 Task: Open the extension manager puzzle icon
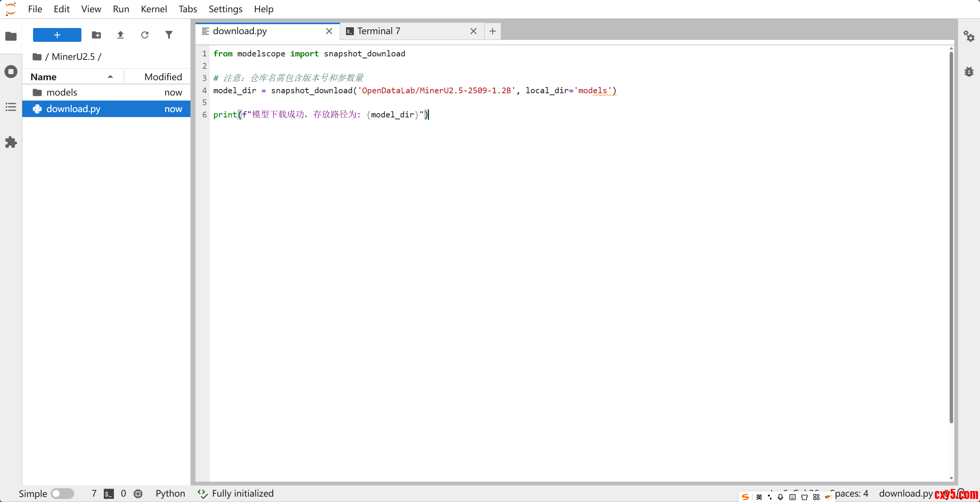(11, 142)
